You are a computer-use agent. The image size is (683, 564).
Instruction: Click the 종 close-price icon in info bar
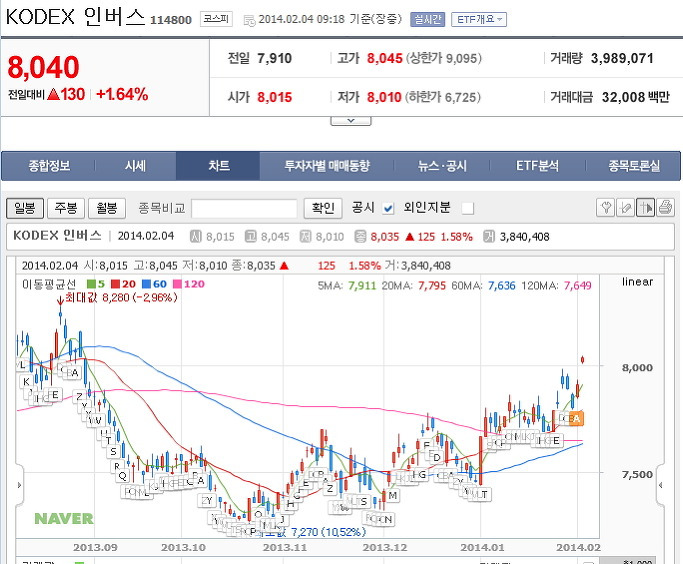[360, 236]
